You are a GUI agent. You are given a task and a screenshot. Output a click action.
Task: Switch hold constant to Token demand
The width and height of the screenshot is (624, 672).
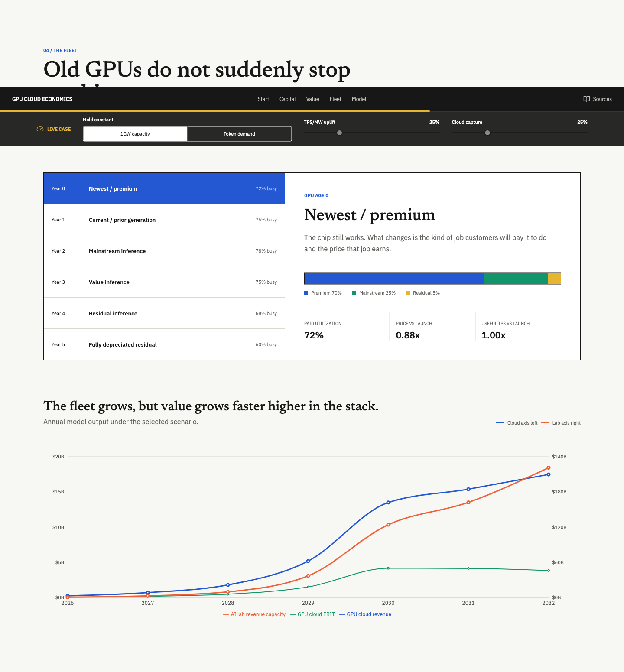pyautogui.click(x=239, y=134)
